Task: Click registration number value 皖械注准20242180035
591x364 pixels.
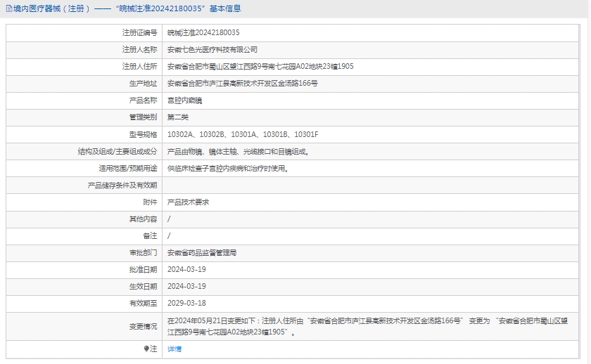Action: pos(203,33)
